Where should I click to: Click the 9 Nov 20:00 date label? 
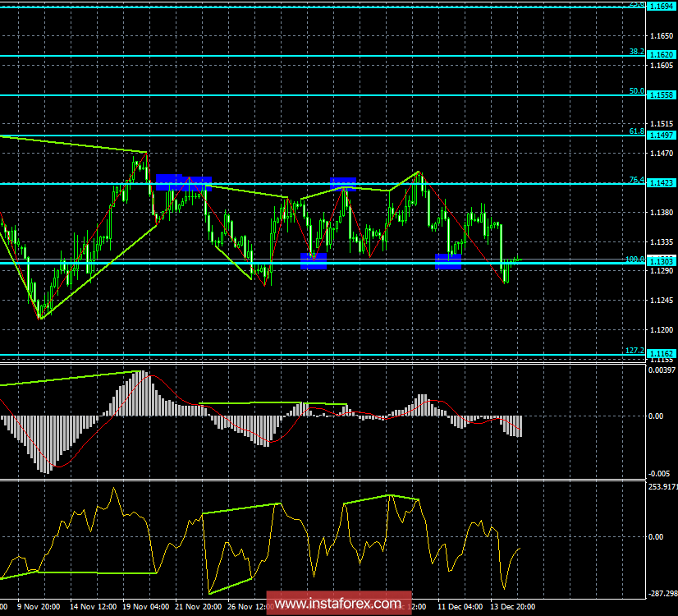coord(36,608)
